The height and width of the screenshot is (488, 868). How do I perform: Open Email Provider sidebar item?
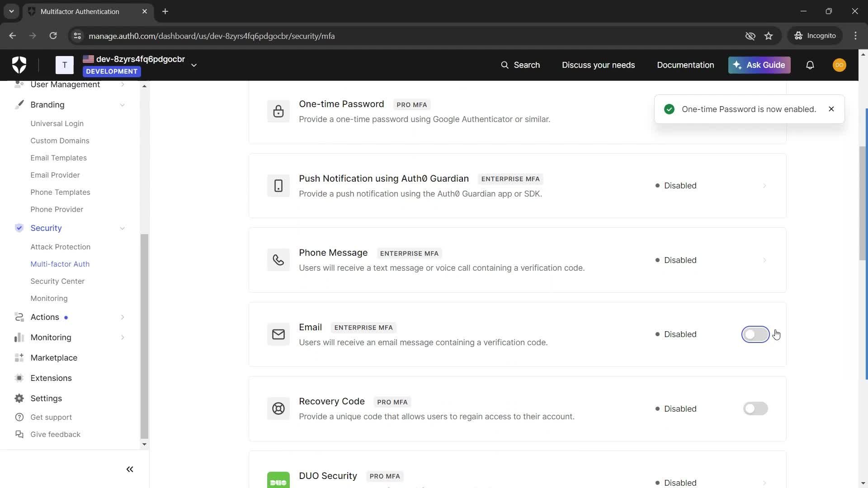(x=55, y=175)
